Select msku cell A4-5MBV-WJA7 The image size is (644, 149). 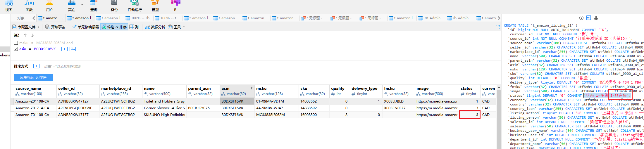pos(277,108)
